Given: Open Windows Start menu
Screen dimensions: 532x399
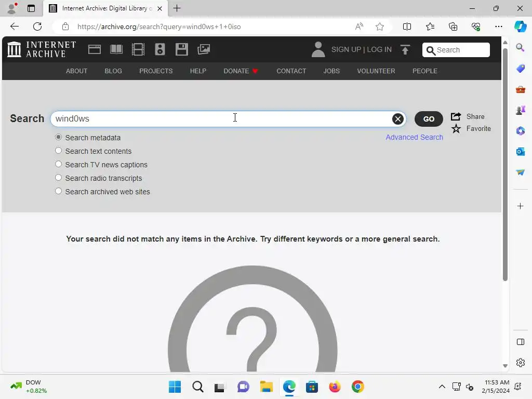Looking at the screenshot, I should tap(175, 387).
